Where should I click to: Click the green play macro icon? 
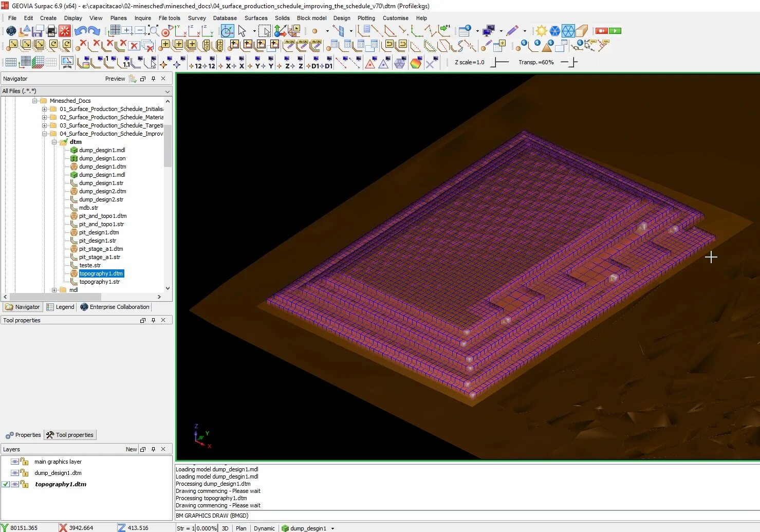pyautogui.click(x=615, y=31)
